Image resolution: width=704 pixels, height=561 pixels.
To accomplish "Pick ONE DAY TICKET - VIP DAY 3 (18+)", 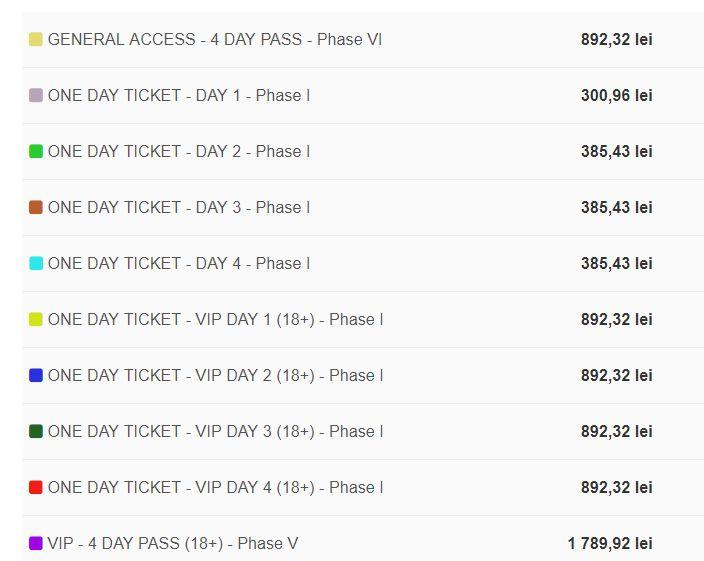I will pos(215,432).
